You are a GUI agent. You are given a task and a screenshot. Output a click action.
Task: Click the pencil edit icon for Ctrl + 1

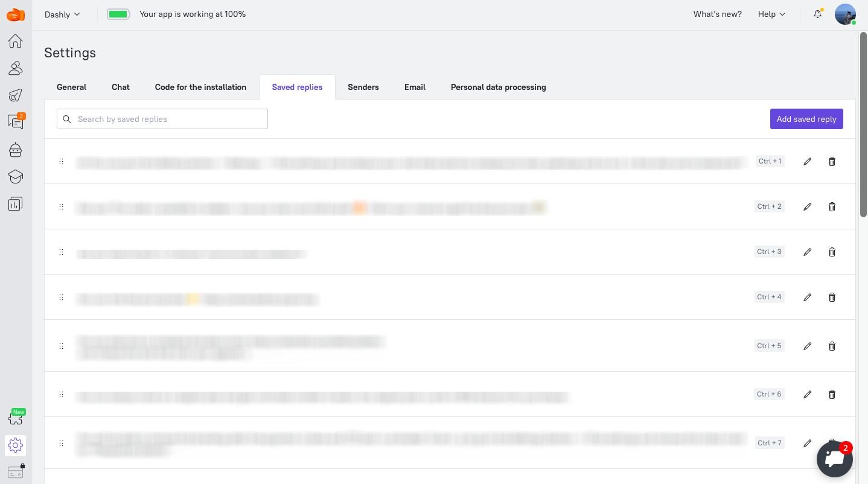(x=808, y=161)
